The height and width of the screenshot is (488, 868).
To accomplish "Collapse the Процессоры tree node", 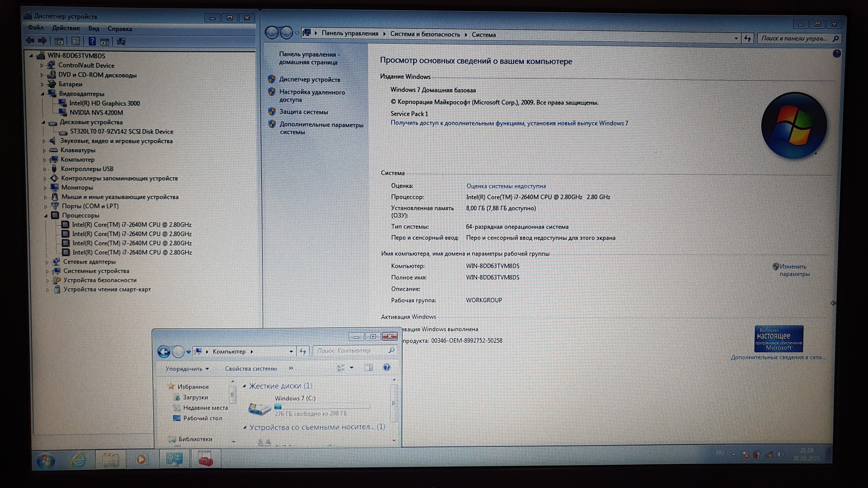I will [46, 215].
